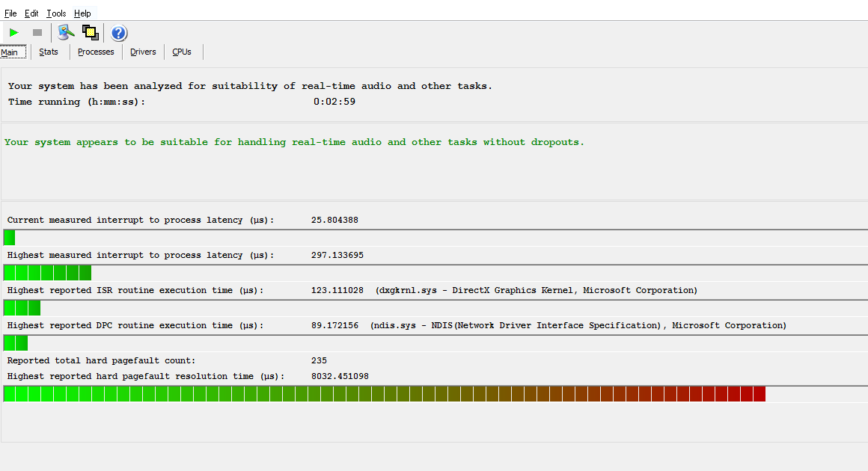Open the Tools menu

pos(56,13)
